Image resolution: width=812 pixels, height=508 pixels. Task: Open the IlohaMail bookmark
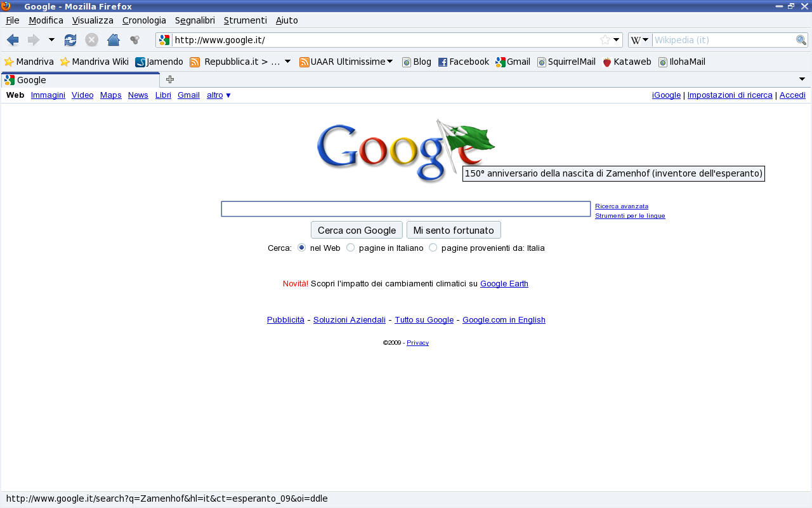click(682, 62)
